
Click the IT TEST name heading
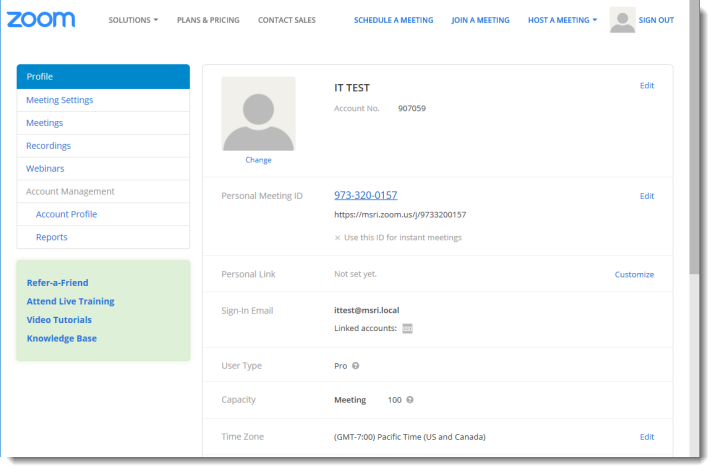pyautogui.click(x=352, y=88)
